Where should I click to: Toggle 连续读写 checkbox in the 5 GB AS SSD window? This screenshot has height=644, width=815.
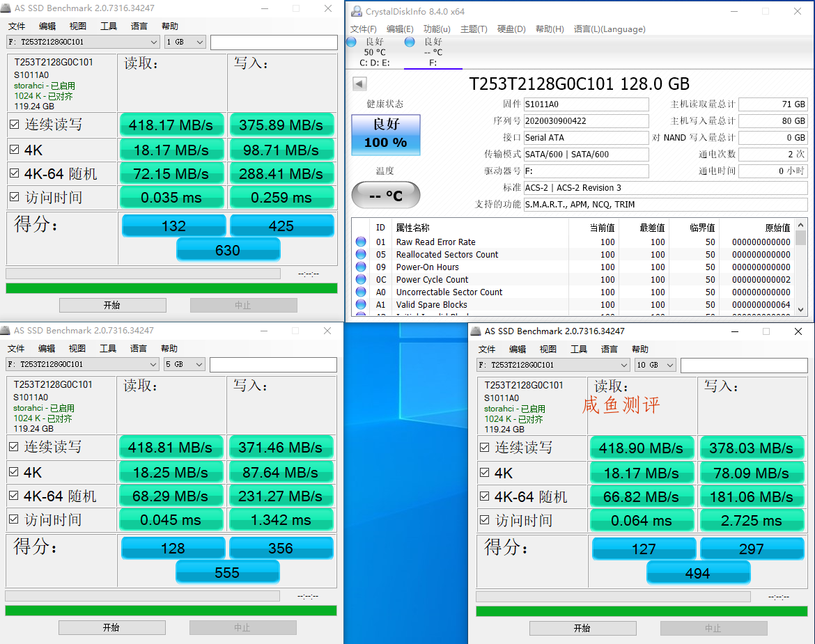coord(13,447)
